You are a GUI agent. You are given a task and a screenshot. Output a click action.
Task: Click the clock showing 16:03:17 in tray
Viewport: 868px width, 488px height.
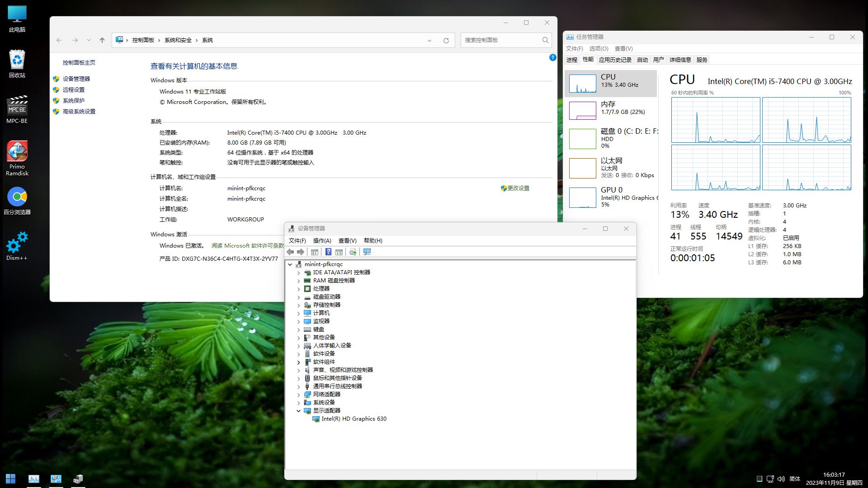(x=834, y=475)
